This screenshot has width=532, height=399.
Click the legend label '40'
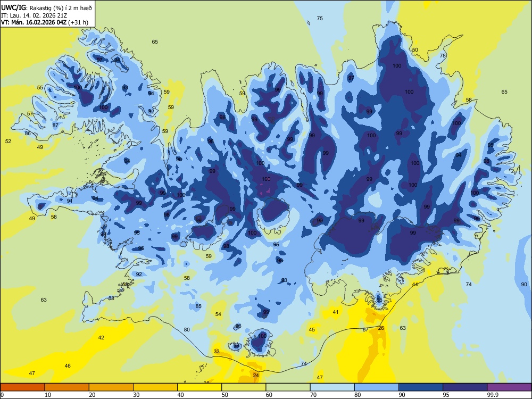(180, 395)
